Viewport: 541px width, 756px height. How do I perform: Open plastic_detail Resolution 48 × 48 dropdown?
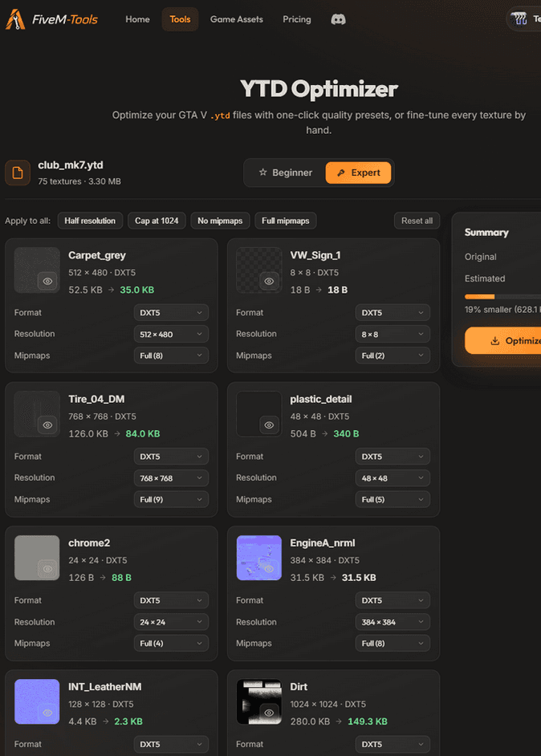coord(393,478)
